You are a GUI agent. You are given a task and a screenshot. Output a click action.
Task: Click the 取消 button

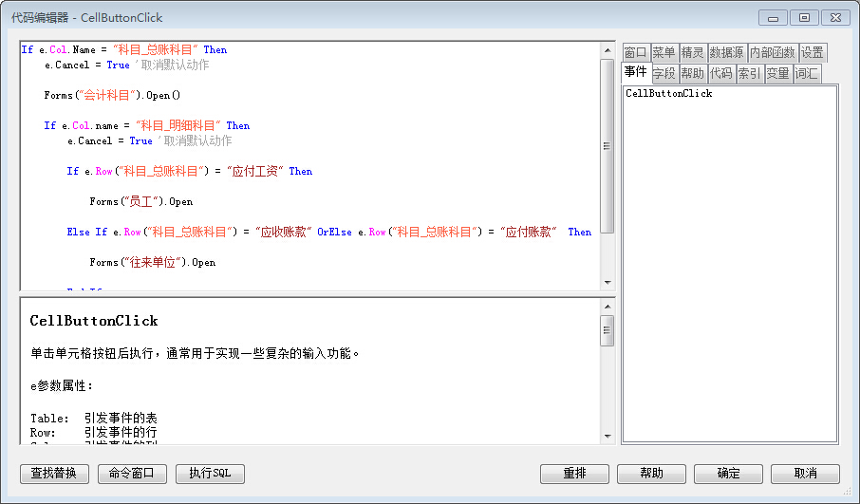point(805,474)
